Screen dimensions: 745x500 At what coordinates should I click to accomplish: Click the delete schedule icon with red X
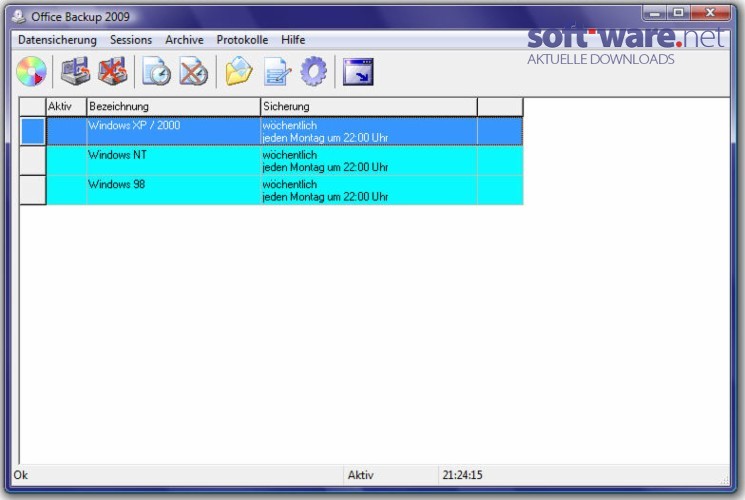193,71
